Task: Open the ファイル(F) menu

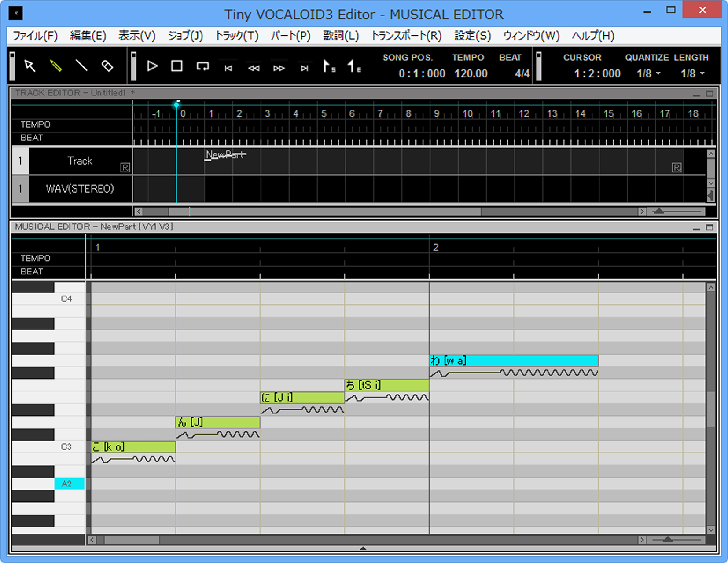Action: (35, 36)
